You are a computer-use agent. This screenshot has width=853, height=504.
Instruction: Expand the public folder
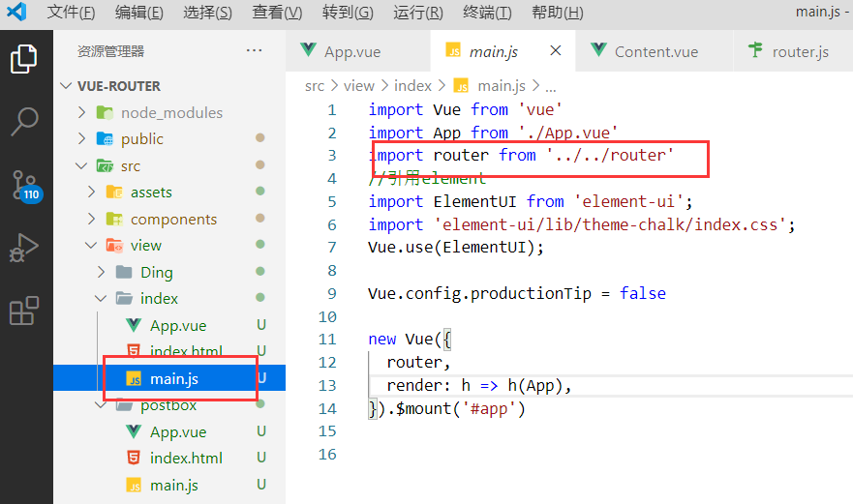[81, 138]
